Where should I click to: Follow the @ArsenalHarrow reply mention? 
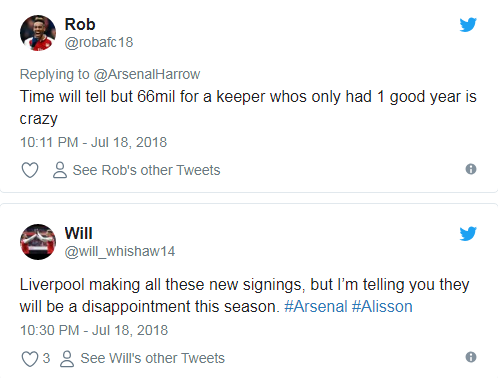(x=147, y=74)
